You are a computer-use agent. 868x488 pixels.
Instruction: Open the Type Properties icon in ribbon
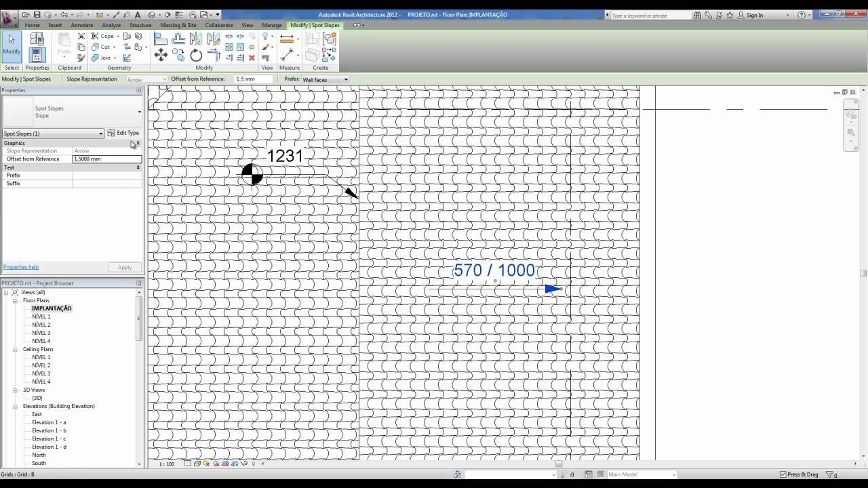coord(37,39)
